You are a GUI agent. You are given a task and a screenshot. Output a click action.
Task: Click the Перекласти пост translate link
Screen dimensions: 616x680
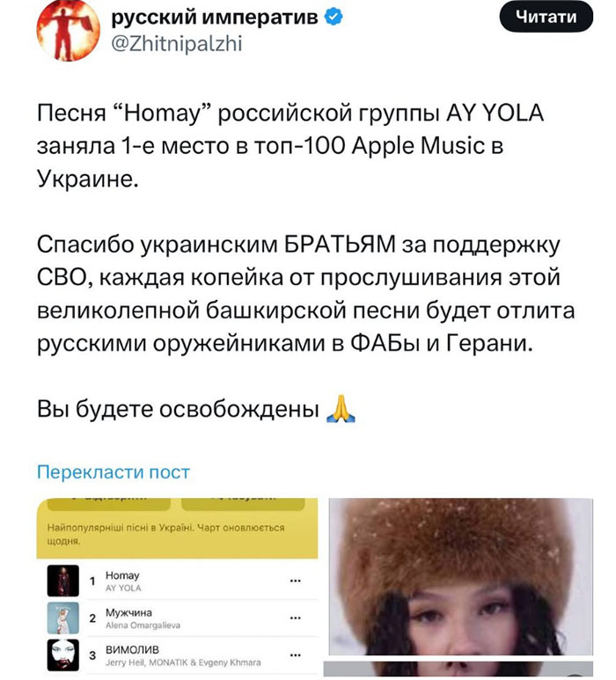tap(114, 472)
